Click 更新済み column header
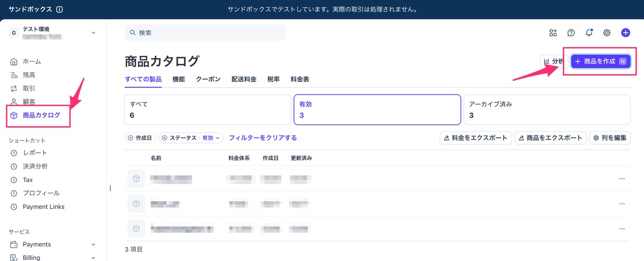644x261 pixels. [301, 158]
